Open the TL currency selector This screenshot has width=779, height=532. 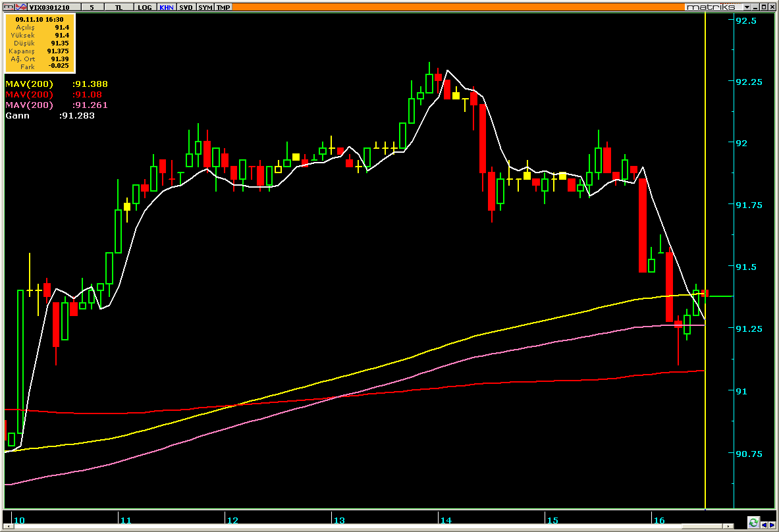(118, 7)
